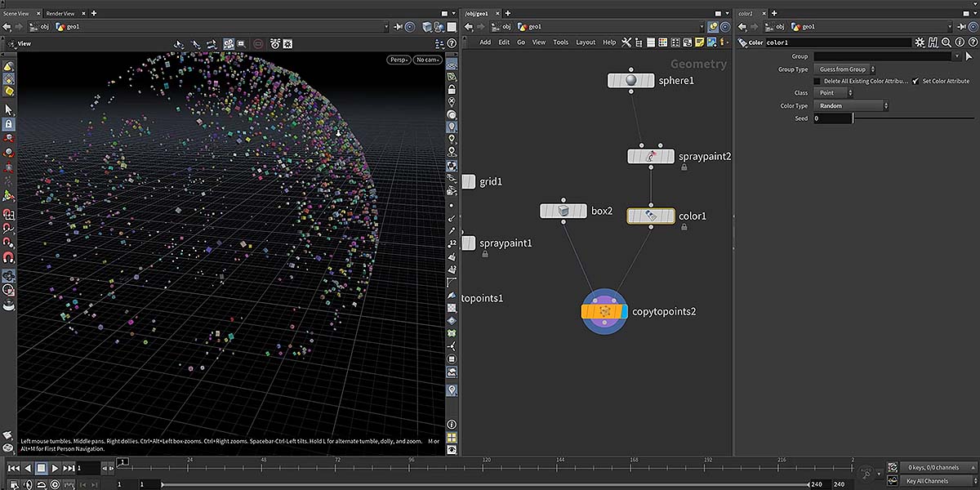Open parameter gear menu for color1
Screen dimensions: 980x490
(920, 42)
